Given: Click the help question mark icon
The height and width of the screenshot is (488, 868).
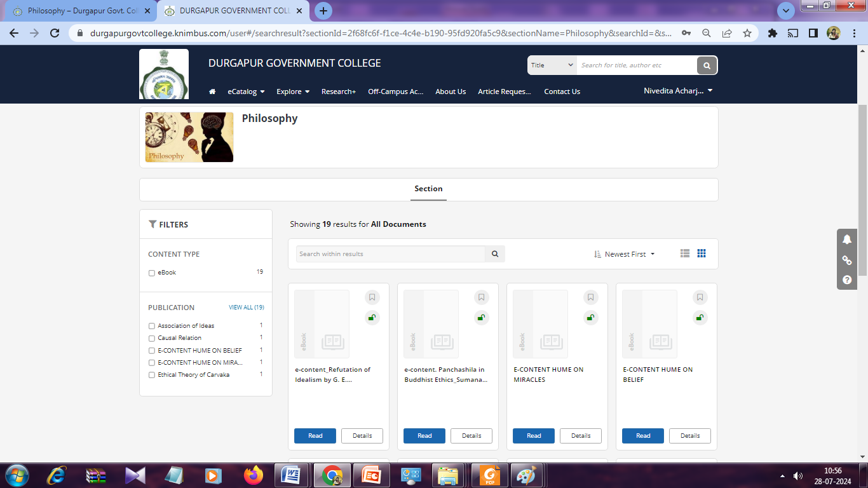Looking at the screenshot, I should [847, 280].
